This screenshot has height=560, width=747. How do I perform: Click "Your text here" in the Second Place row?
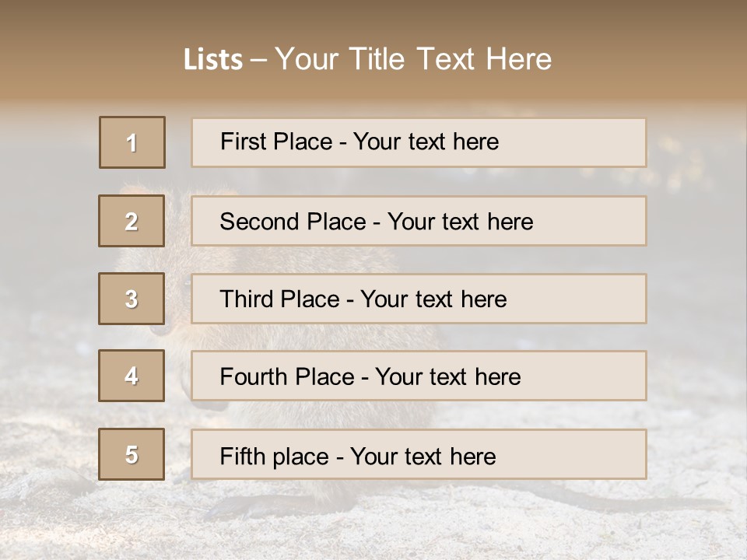pos(460,222)
